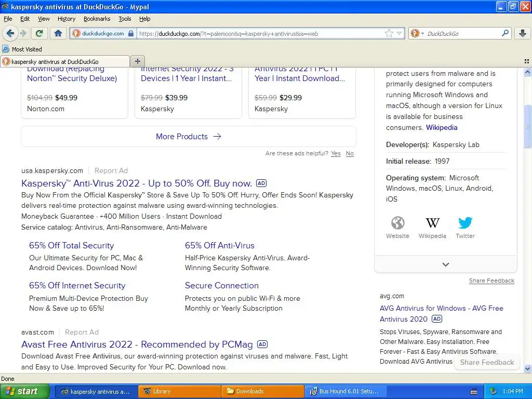Open the Secure Connection link
The height and width of the screenshot is (399, 532).
(x=221, y=285)
